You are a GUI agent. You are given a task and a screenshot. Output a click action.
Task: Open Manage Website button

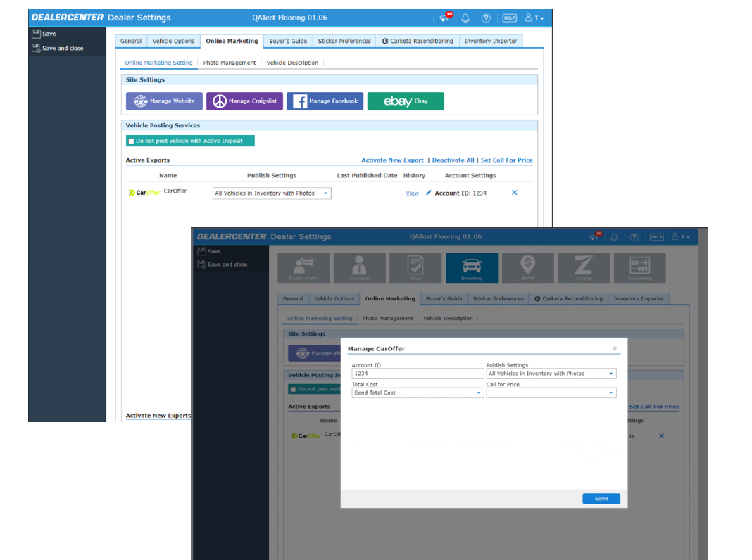(164, 101)
